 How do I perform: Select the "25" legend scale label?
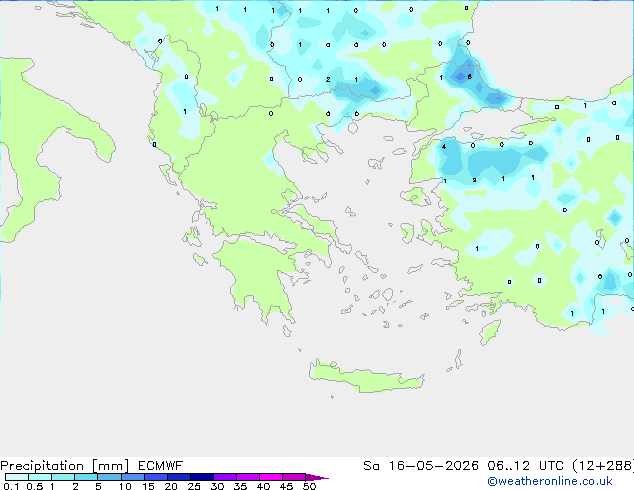(x=194, y=486)
